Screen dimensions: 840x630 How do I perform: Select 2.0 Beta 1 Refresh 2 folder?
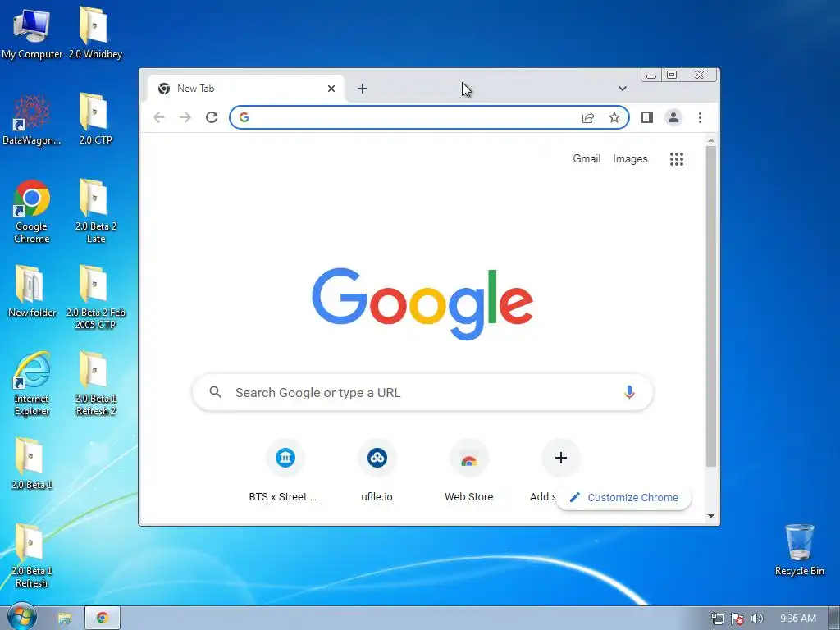click(x=95, y=384)
